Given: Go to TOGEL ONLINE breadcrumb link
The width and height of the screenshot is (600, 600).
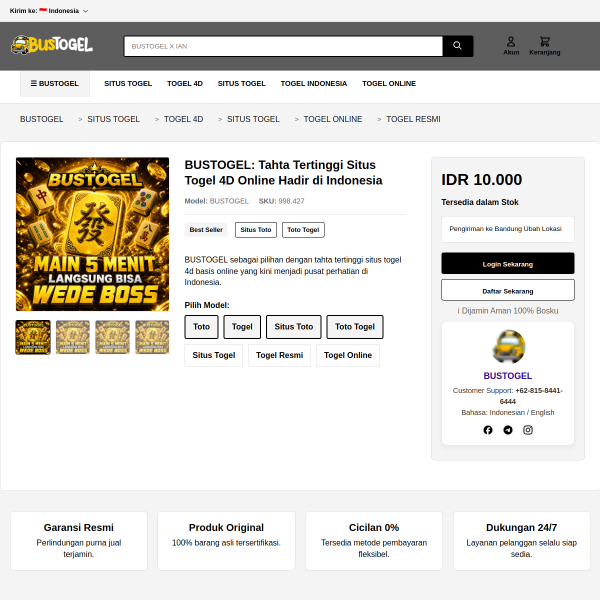Looking at the screenshot, I should click(x=333, y=119).
